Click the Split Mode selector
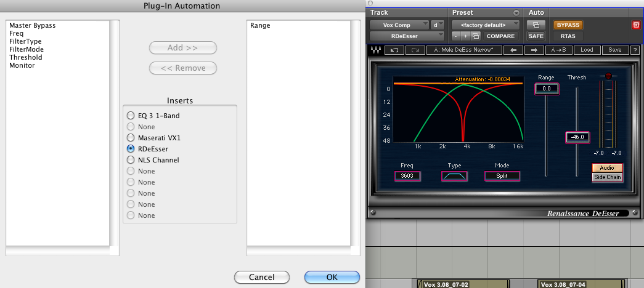Viewport: 644px width, 288px height. [x=502, y=176]
